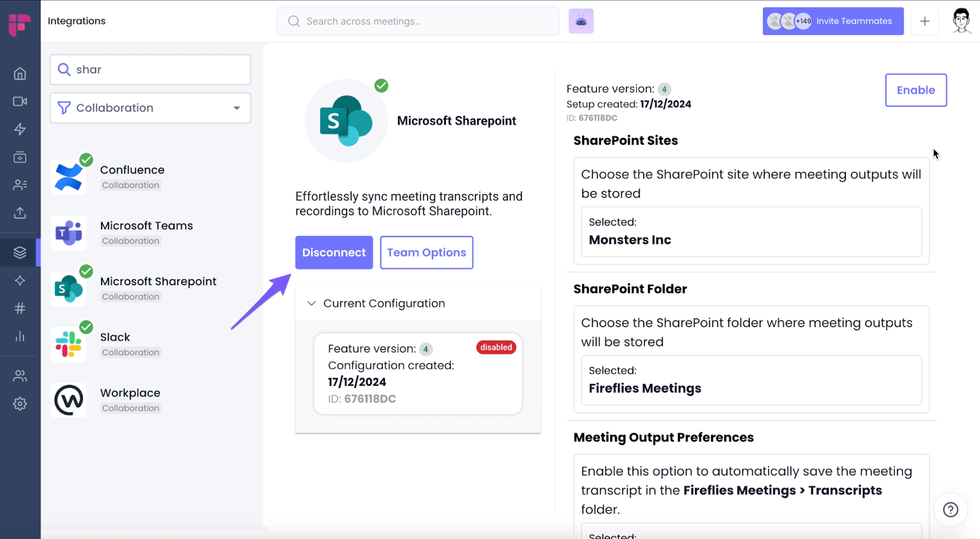The height and width of the screenshot is (539, 980).
Task: Click the SharePoint Sites heading
Action: (x=625, y=140)
